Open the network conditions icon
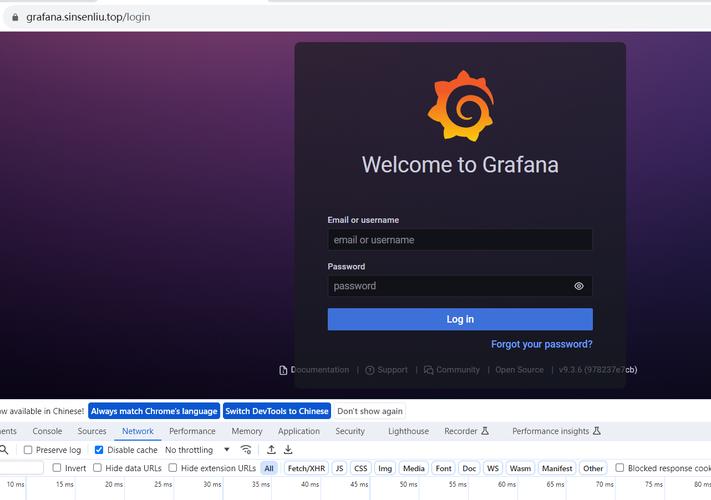Screen dimensions: 711x500 [246, 450]
